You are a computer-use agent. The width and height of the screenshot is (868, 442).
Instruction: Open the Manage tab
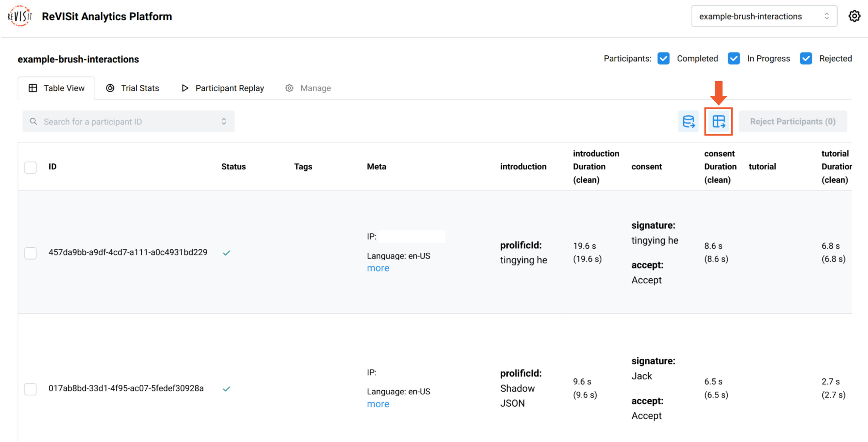[x=308, y=88]
